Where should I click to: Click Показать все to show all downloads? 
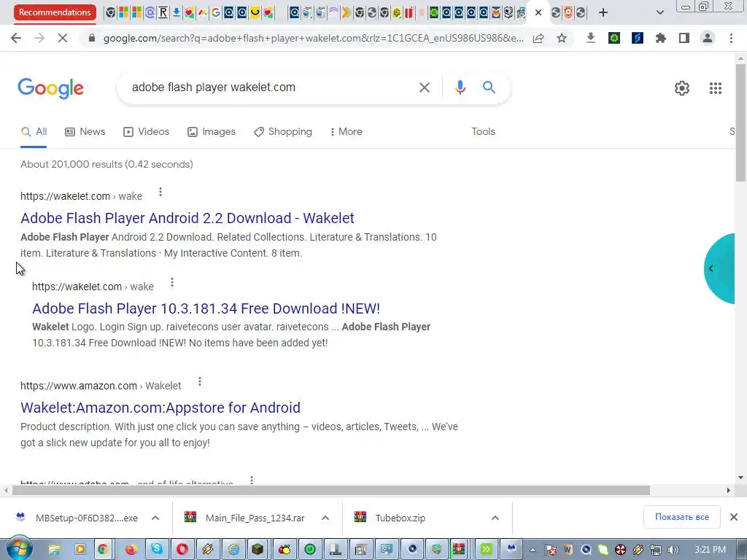tap(682, 517)
